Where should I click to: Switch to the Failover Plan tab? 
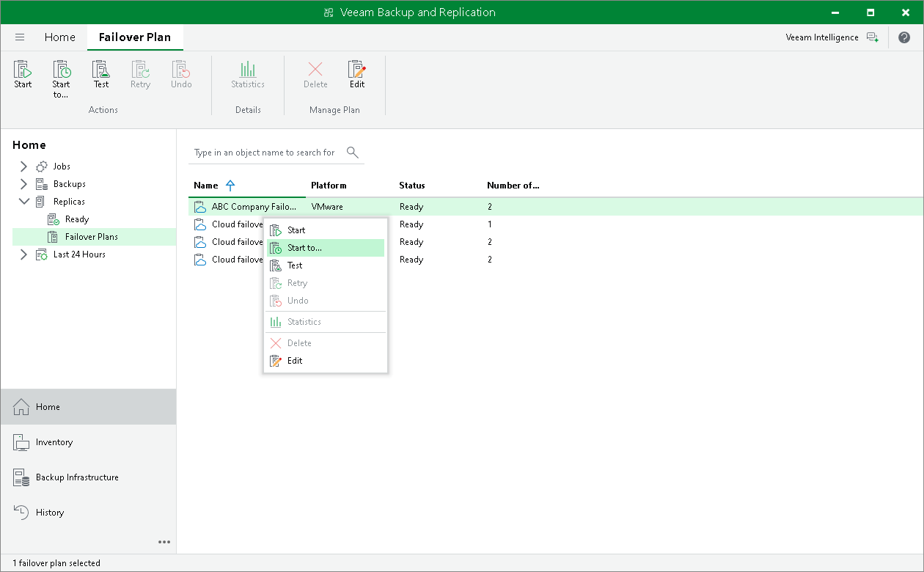click(x=135, y=37)
